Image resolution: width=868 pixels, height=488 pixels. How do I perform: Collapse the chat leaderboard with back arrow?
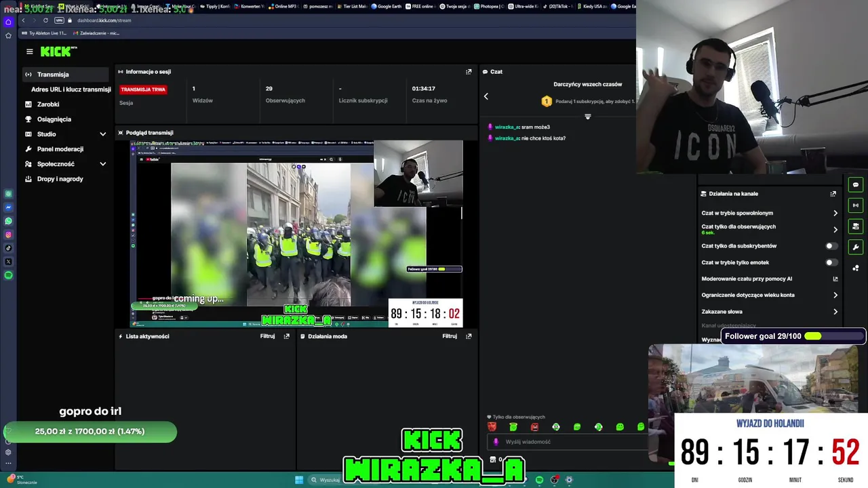coord(486,96)
